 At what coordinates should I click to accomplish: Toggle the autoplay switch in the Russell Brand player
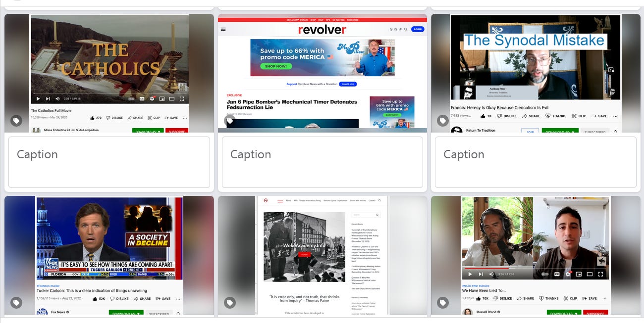click(x=545, y=274)
